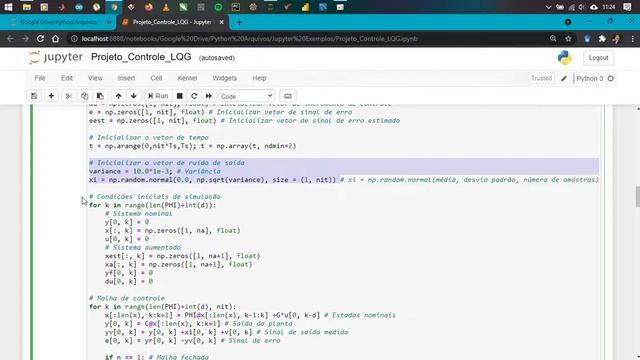
Task: Click the site information icon
Action: pos(74,39)
